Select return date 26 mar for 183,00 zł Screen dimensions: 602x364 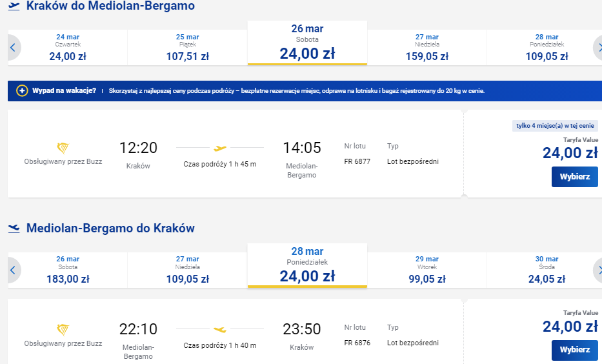click(68, 270)
